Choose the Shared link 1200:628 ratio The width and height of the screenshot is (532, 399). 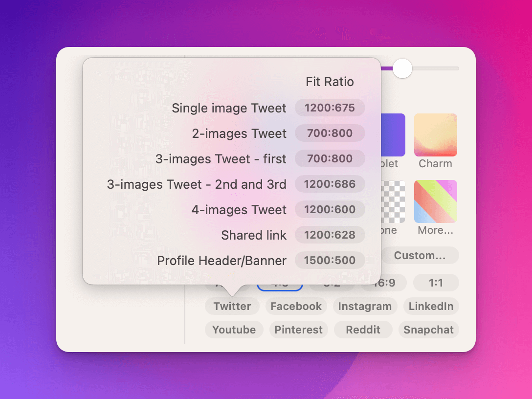[330, 235]
